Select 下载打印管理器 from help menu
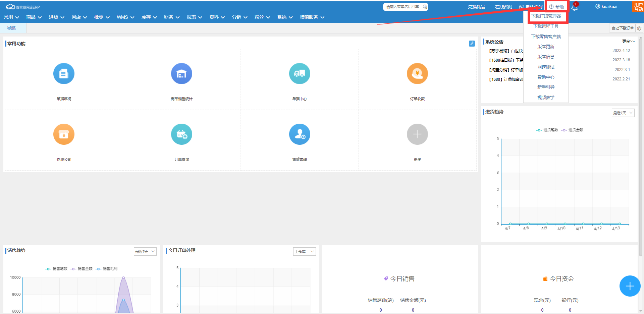 pos(546,16)
